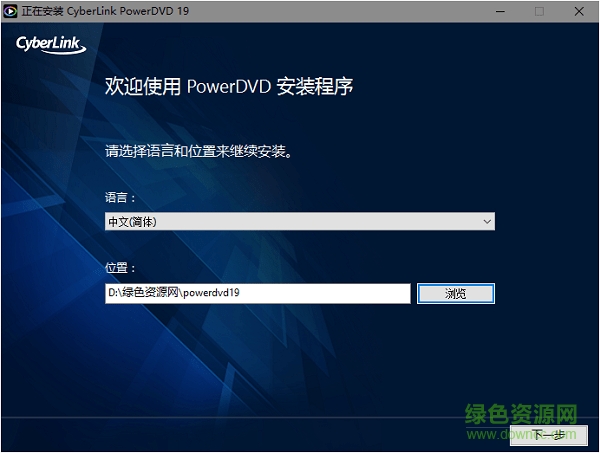Open the language dropdown showing 中文(简体)

click(x=300, y=221)
